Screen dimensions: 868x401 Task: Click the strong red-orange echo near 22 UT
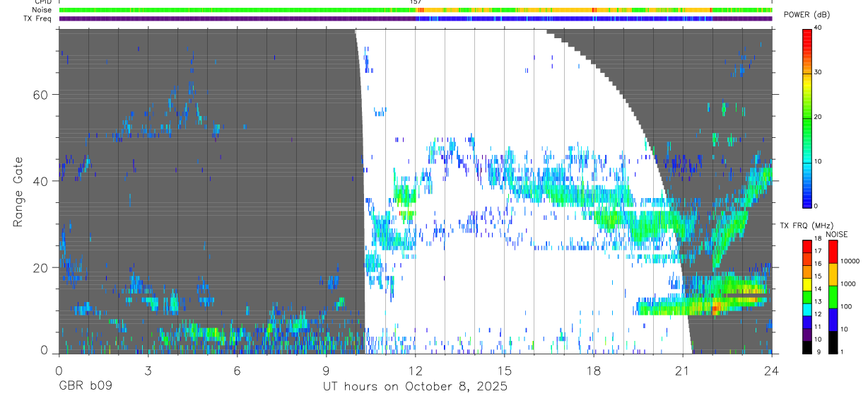(x=715, y=308)
